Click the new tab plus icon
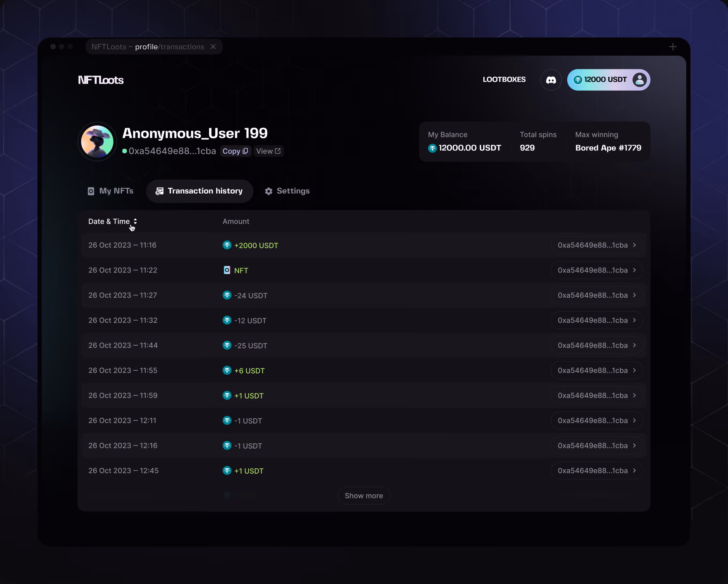Viewport: 728px width, 584px height. click(x=673, y=47)
